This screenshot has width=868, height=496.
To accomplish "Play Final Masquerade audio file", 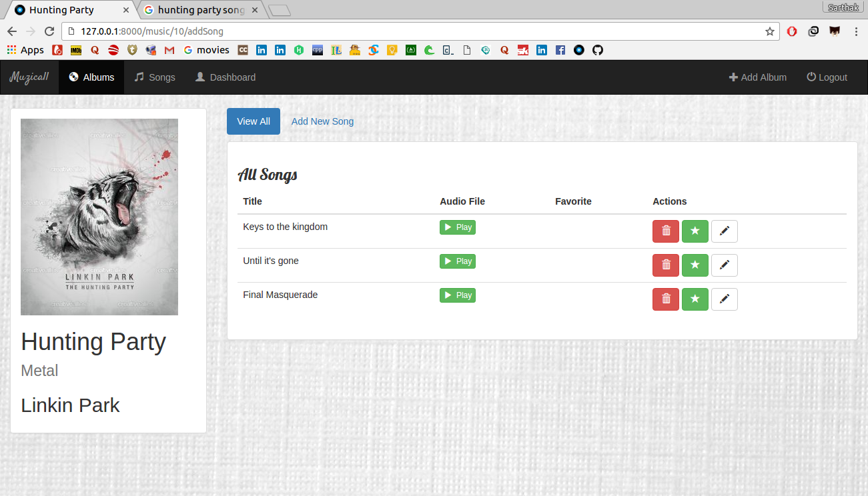I will (458, 295).
